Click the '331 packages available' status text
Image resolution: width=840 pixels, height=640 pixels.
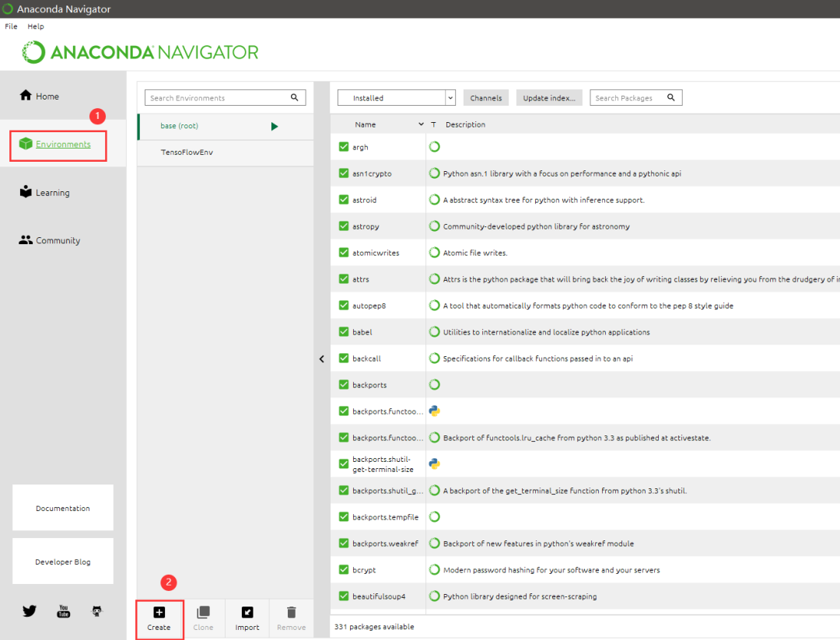click(374, 626)
